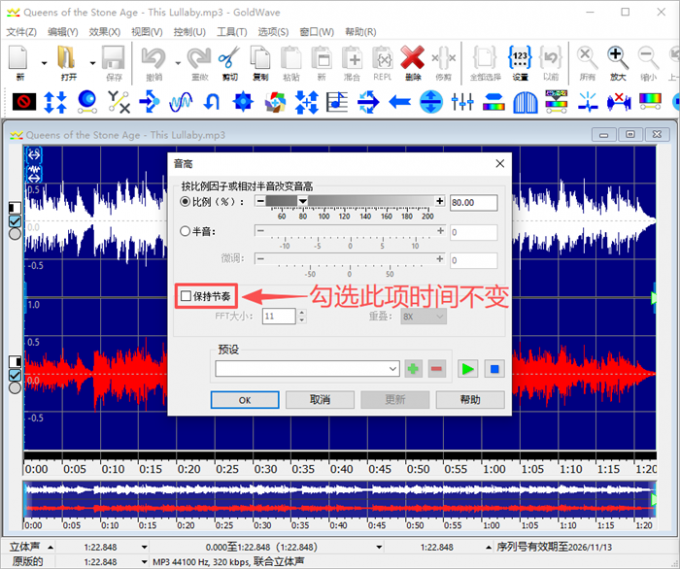
Task: Click the blue sphere Doppler effect icon
Action: (87, 102)
